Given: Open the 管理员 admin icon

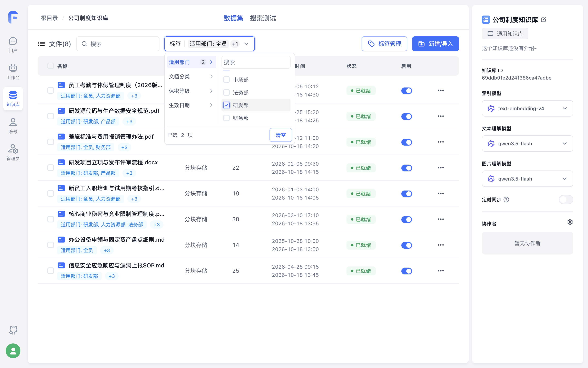Looking at the screenshot, I should click(13, 153).
